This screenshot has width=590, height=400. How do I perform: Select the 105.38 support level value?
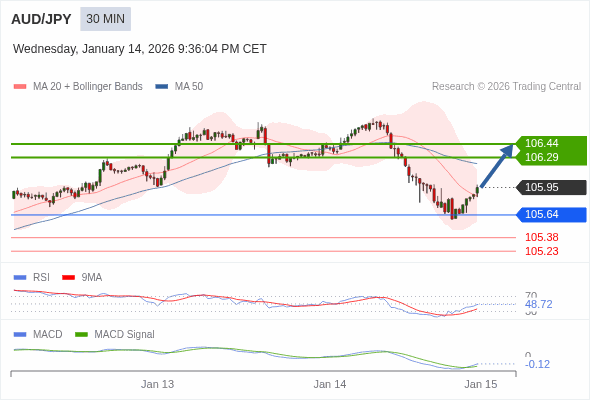[x=541, y=237]
